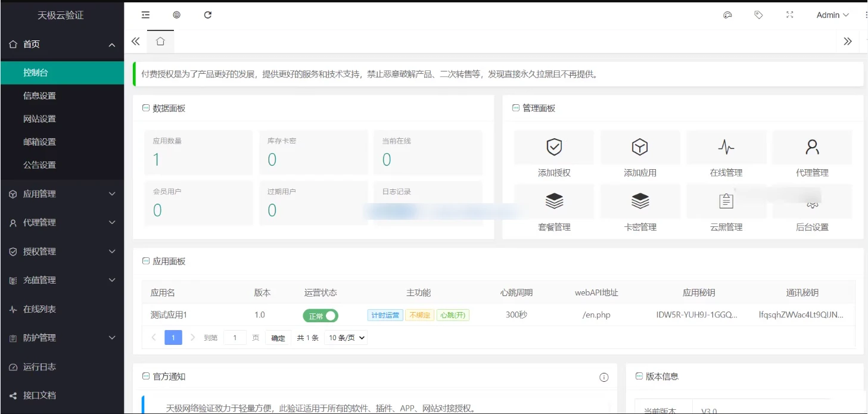Click the tag icon in the top bar
Image resolution: width=868 pixels, height=414 pixels.
tap(758, 15)
